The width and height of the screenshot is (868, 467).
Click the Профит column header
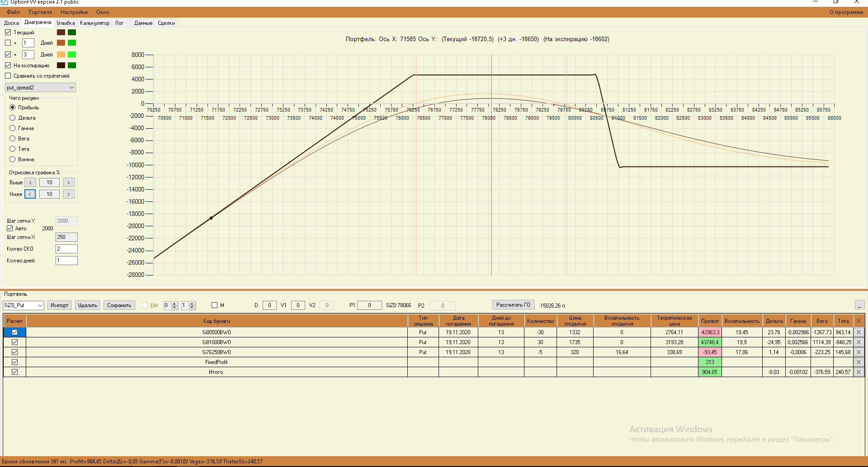click(x=710, y=321)
